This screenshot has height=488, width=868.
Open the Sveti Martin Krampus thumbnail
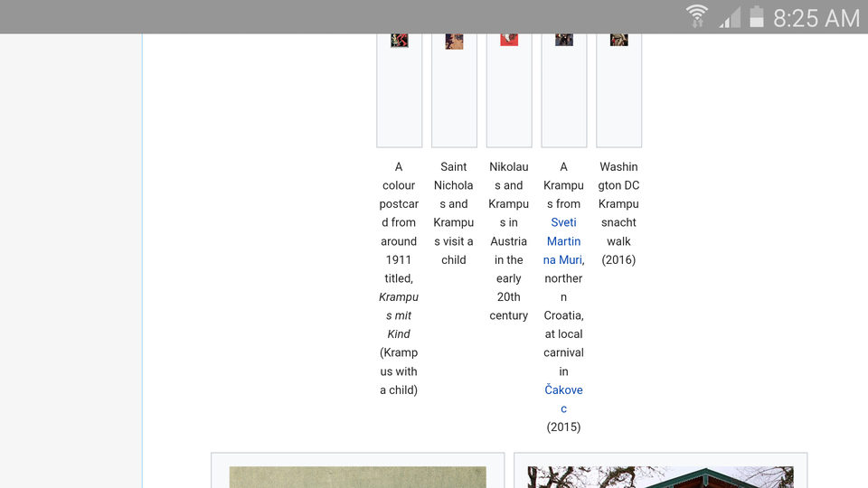[564, 39]
